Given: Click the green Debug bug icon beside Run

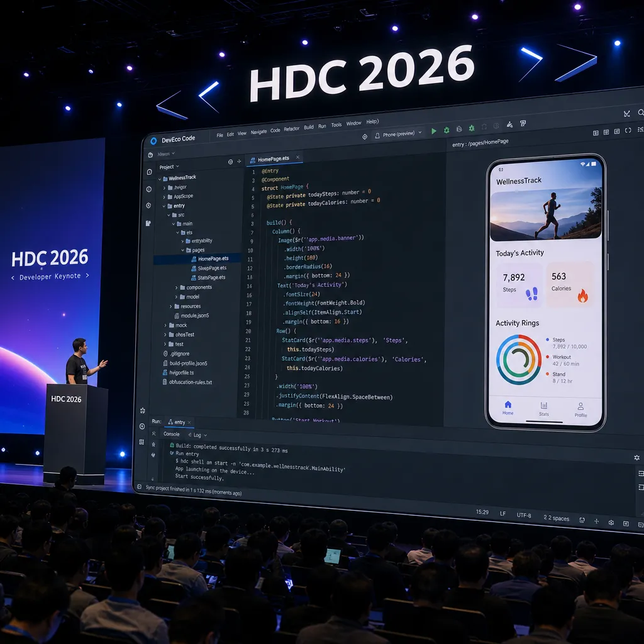Looking at the screenshot, I should 447,130.
